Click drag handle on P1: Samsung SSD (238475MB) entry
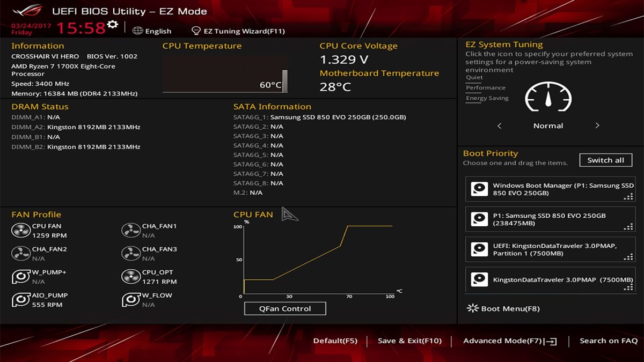The image size is (644, 362). [628, 227]
